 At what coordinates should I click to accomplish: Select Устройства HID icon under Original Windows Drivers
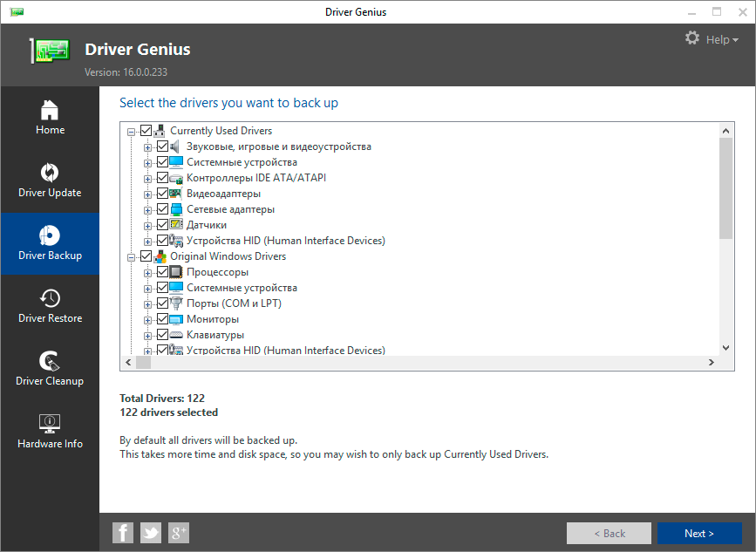click(x=176, y=350)
